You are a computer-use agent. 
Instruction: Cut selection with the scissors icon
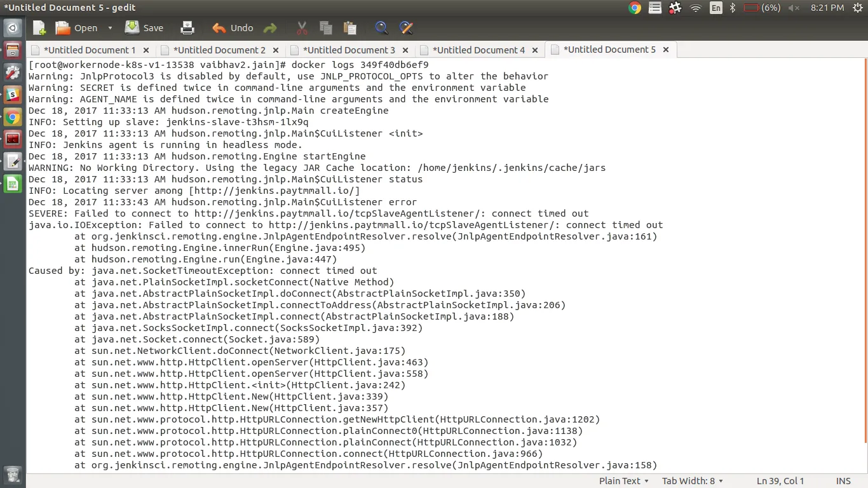point(302,28)
